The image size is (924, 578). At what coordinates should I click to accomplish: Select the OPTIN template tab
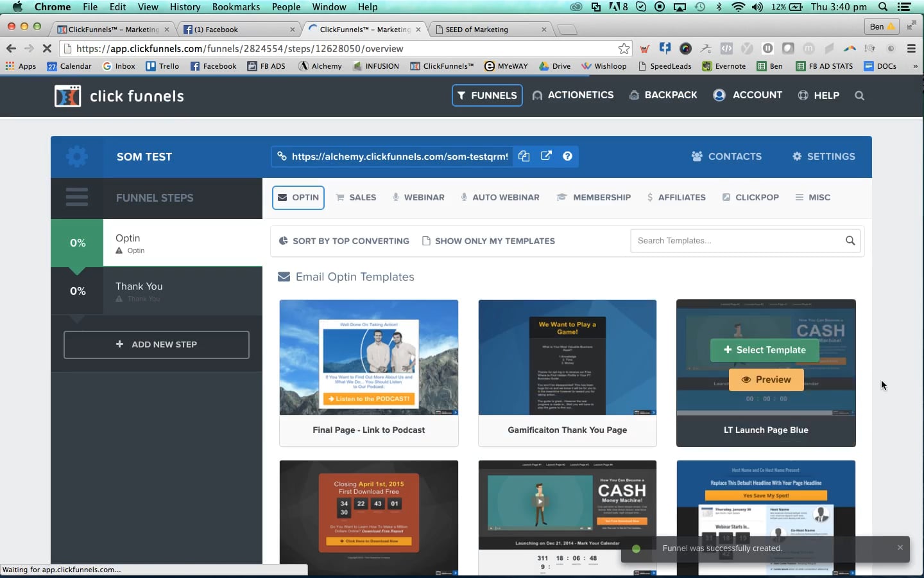point(298,197)
